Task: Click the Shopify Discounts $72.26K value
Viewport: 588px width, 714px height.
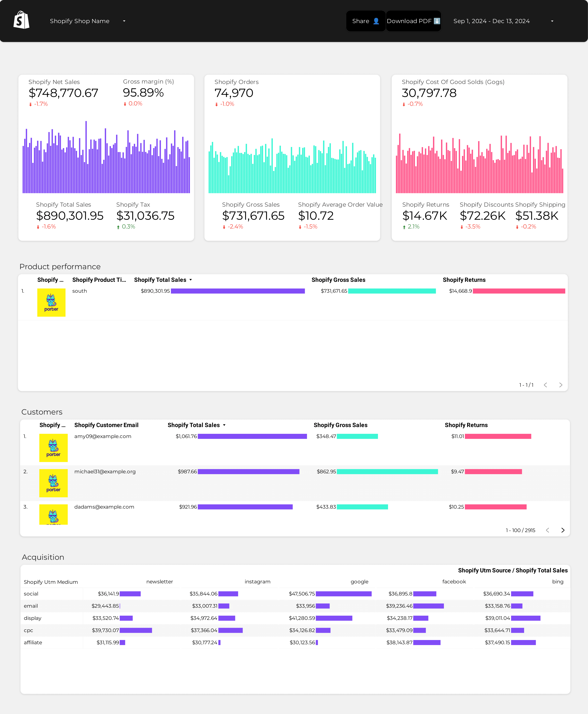Action: coord(482,215)
